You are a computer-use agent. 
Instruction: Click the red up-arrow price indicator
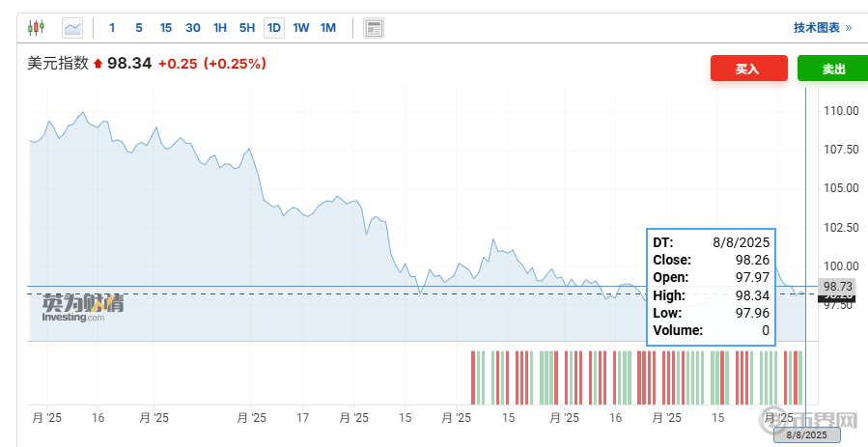coord(98,64)
